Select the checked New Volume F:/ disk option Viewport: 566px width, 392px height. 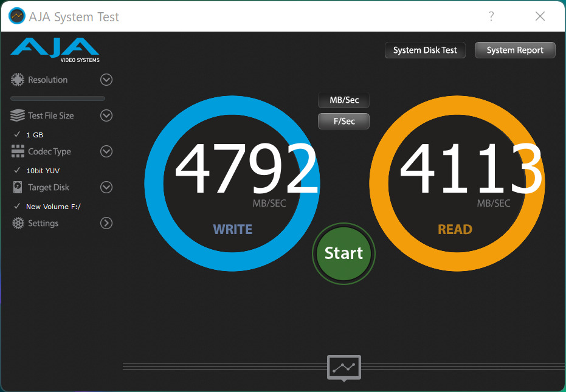47,207
